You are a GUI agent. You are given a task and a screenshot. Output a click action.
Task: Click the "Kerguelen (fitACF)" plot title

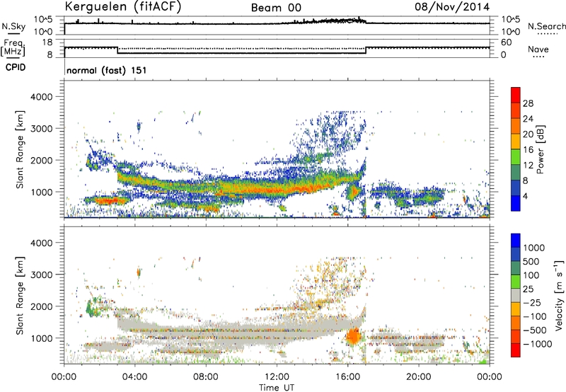122,7
